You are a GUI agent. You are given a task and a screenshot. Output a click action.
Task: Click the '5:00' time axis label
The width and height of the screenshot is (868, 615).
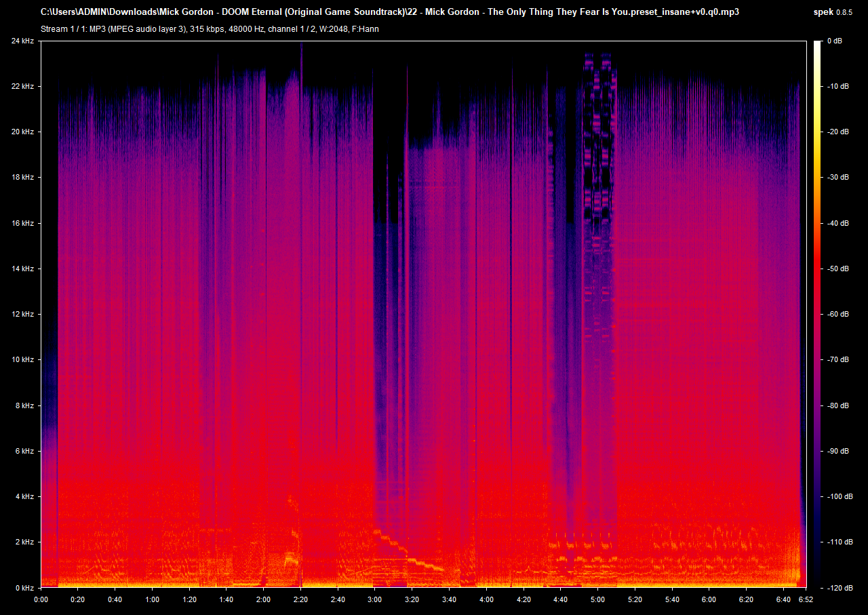coord(597,600)
